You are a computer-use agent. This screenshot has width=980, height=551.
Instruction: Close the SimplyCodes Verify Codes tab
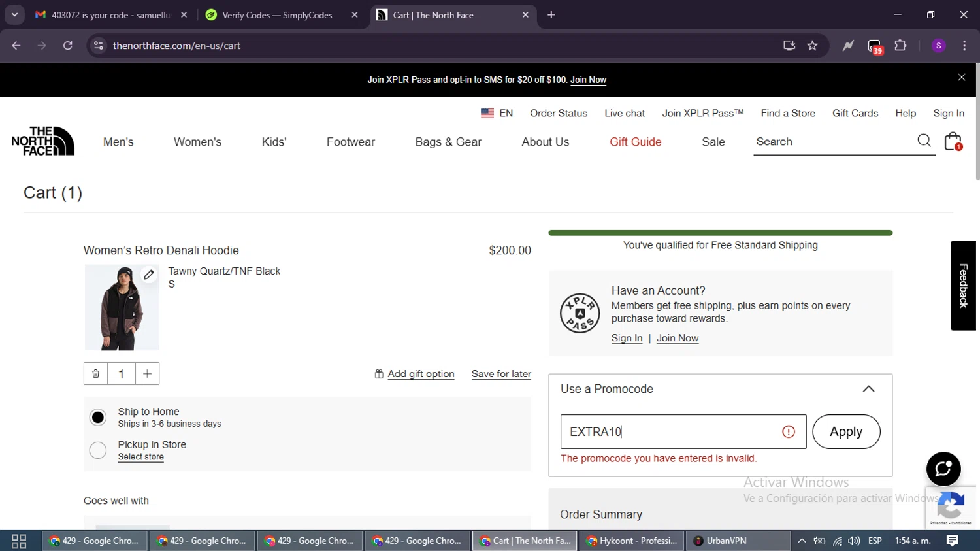(355, 14)
